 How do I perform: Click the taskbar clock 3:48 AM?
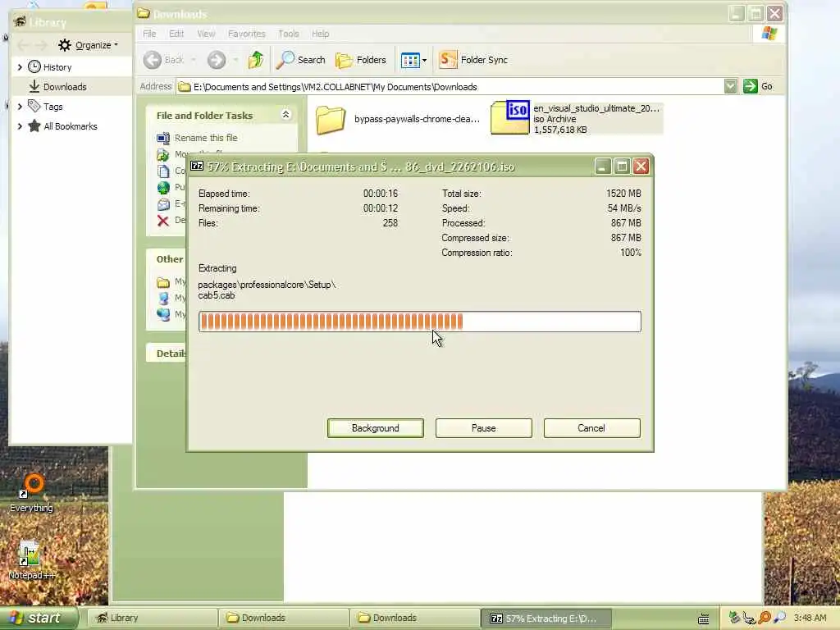click(x=810, y=619)
